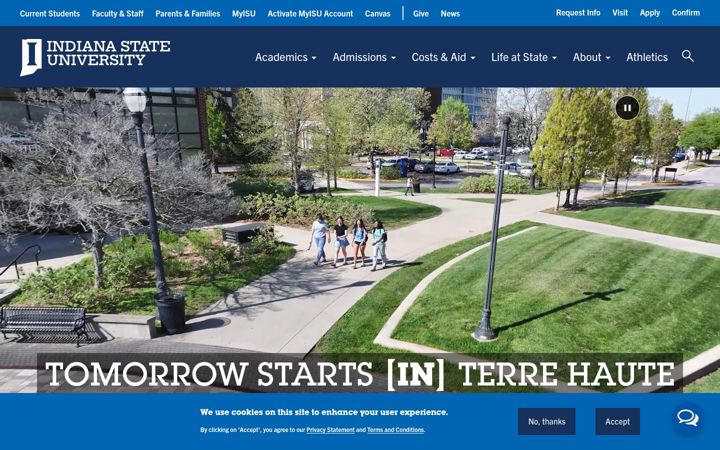
Task: Open the Confirm link
Action: [686, 13]
